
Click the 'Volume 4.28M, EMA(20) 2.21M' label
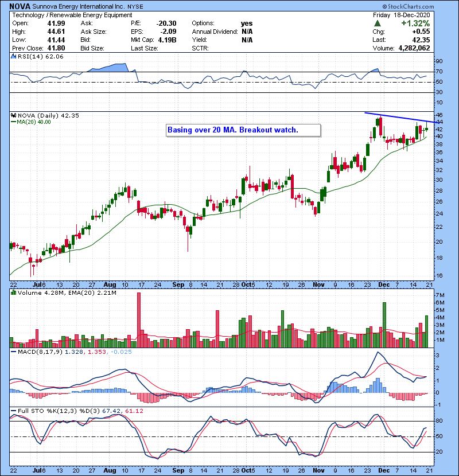pos(67,293)
